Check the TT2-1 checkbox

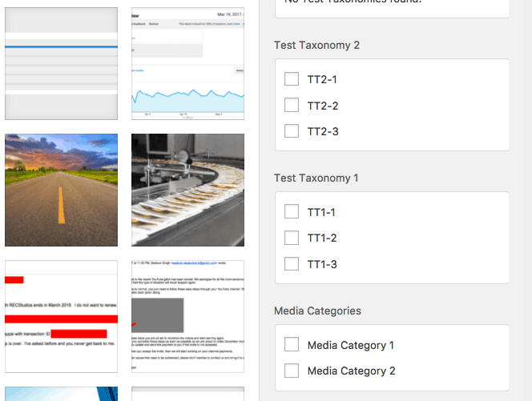click(292, 79)
